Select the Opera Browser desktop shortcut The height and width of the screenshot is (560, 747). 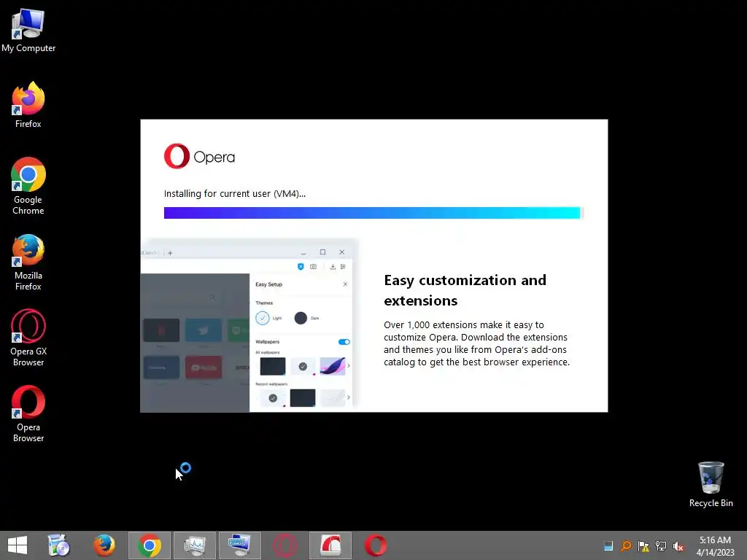click(28, 413)
